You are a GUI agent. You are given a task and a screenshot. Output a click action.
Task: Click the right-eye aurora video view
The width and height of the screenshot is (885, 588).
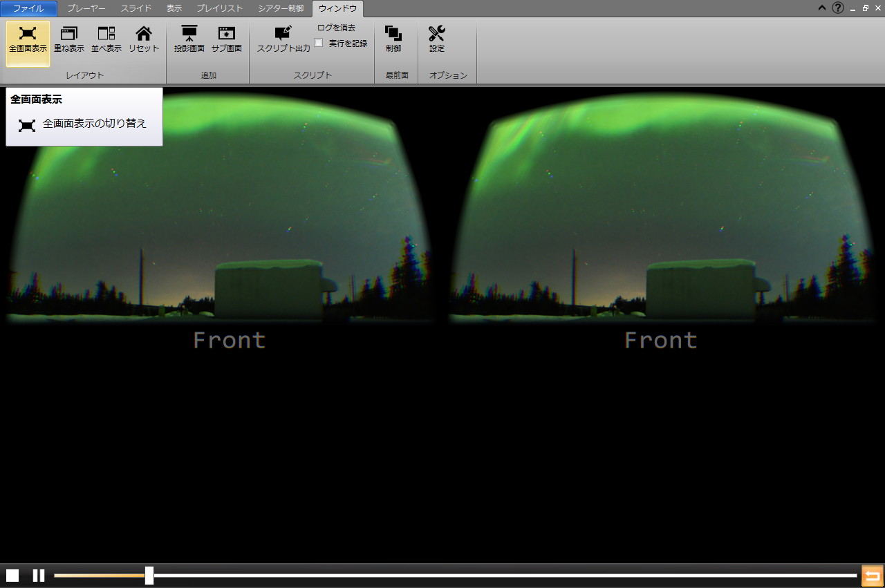tap(662, 207)
